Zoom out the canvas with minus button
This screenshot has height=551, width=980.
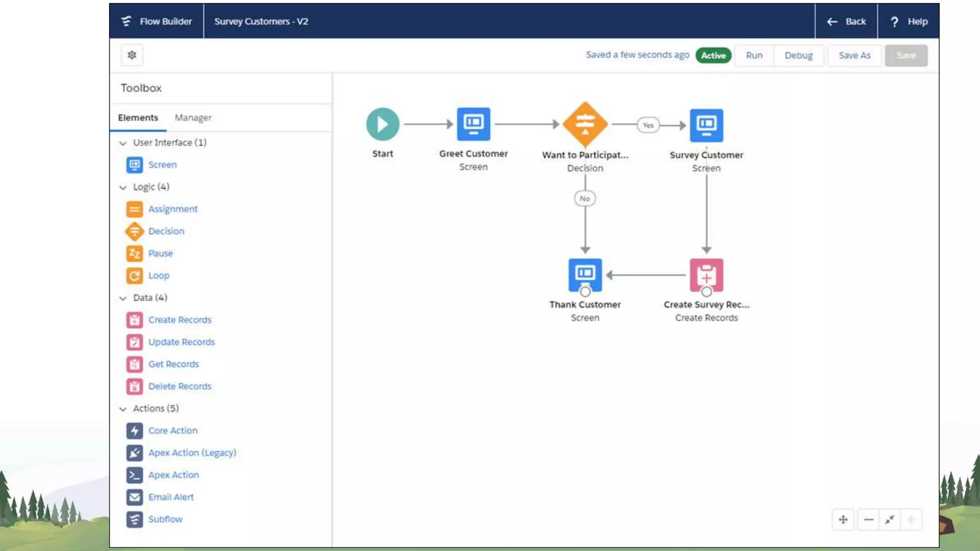point(869,519)
